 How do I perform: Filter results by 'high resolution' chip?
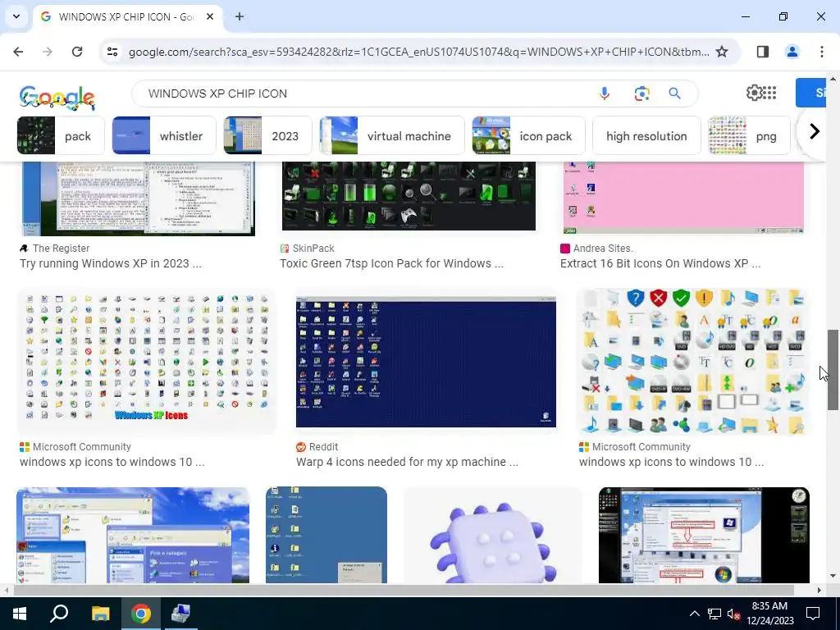(646, 135)
